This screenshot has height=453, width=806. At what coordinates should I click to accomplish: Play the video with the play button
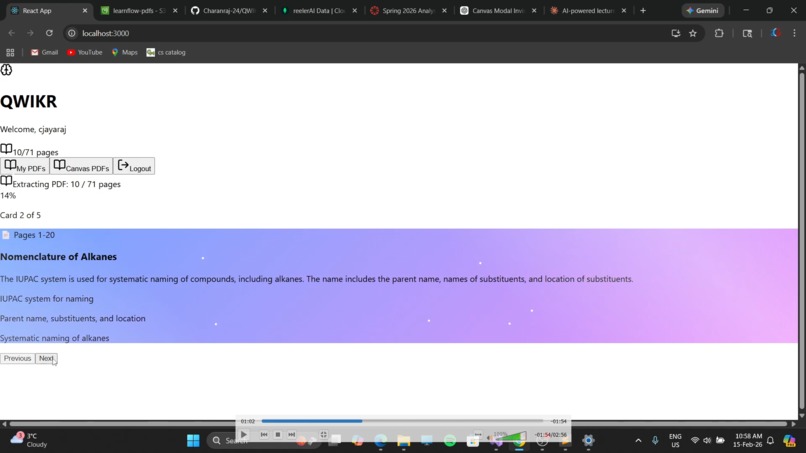pyautogui.click(x=244, y=434)
